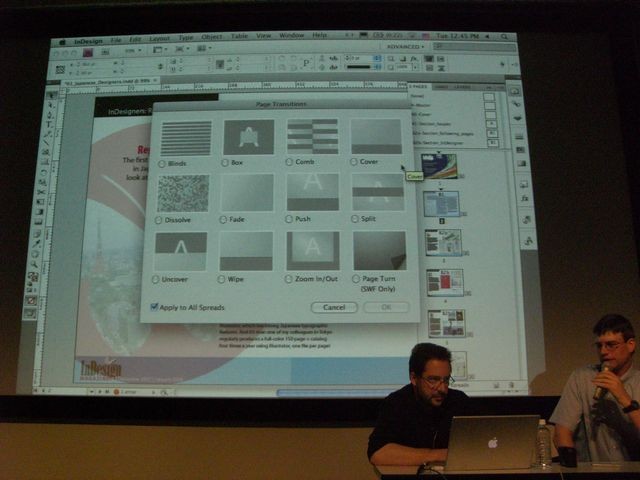Open the Help menu
This screenshot has width=640, height=480.
(x=319, y=36)
